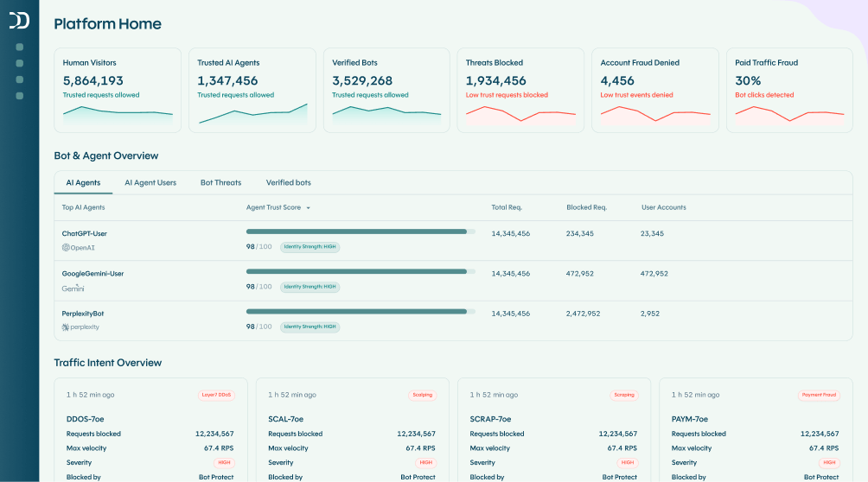Click Identity Strength HIGH badge for ChatGPT-User

(310, 247)
